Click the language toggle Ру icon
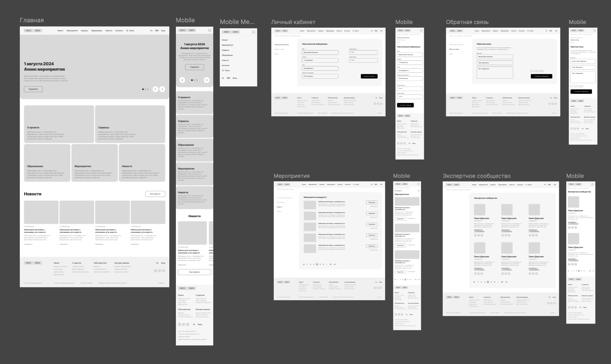Screen dimensions: 611x364 click(x=151, y=30)
